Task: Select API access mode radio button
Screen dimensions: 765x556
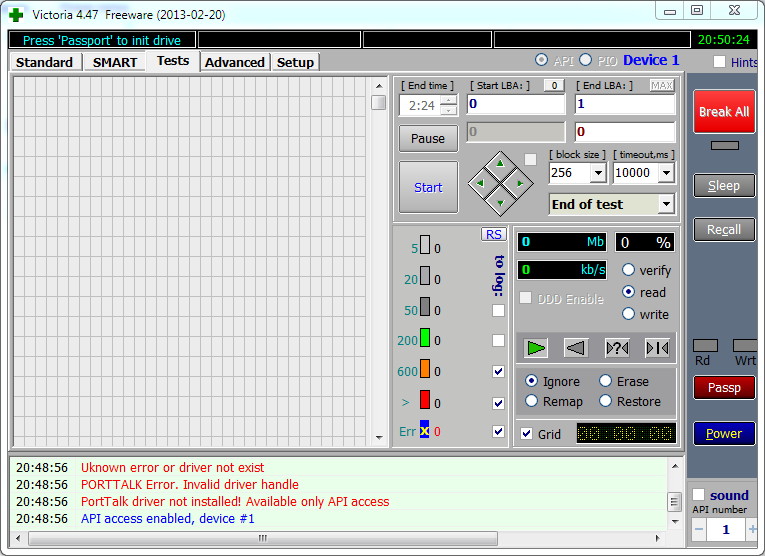Action: 541,60
